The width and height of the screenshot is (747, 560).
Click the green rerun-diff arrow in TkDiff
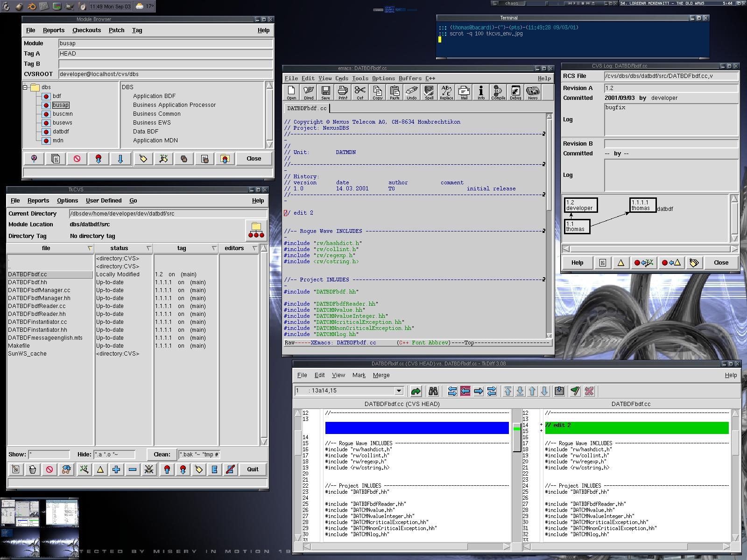coord(416,391)
